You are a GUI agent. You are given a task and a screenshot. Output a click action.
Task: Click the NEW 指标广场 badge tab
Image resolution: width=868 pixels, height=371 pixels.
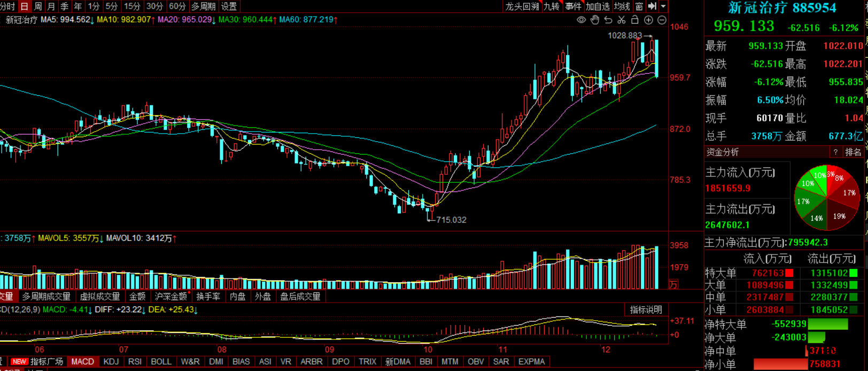coord(36,362)
